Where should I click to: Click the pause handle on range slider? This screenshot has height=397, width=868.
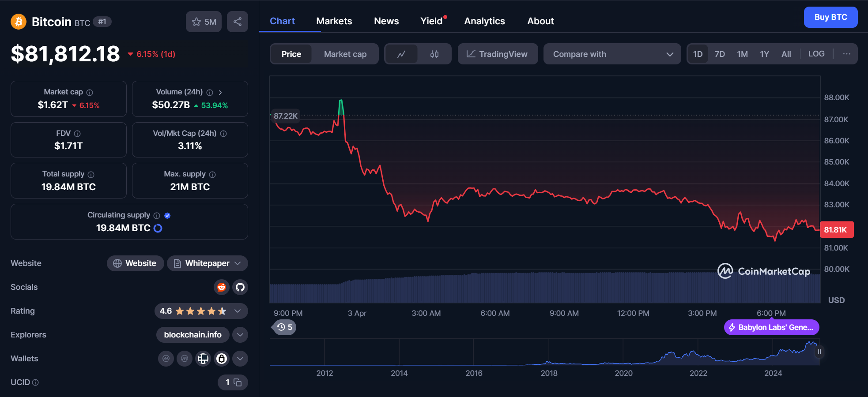pyautogui.click(x=819, y=352)
